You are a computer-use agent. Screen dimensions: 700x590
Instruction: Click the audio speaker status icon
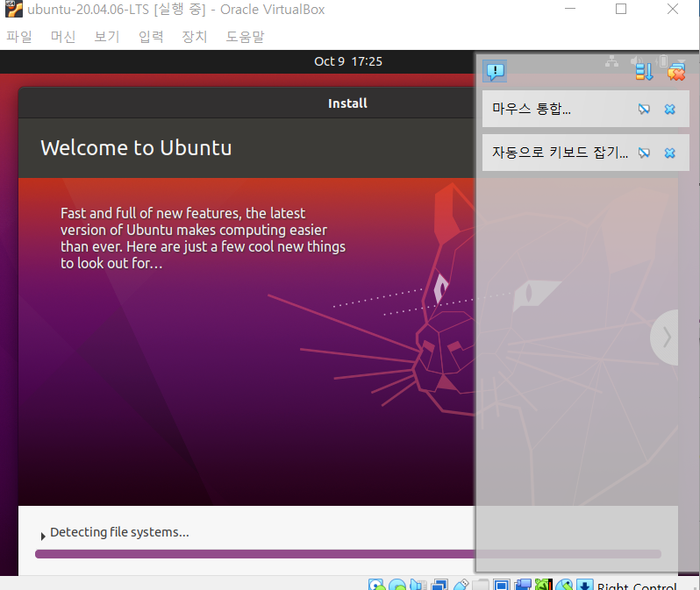click(418, 585)
